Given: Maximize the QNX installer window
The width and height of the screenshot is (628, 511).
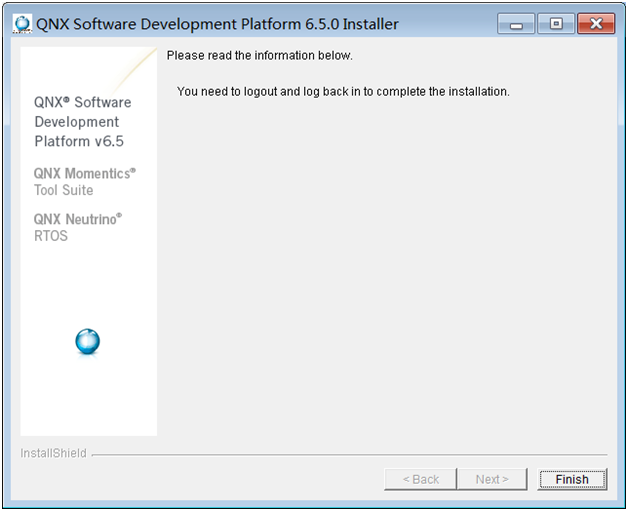Looking at the screenshot, I should coord(556,24).
